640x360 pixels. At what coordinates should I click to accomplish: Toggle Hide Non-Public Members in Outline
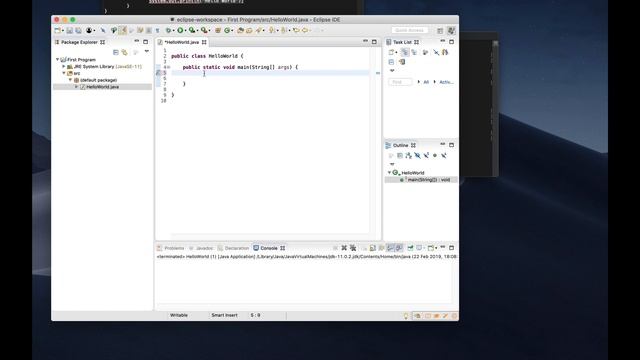coord(435,156)
